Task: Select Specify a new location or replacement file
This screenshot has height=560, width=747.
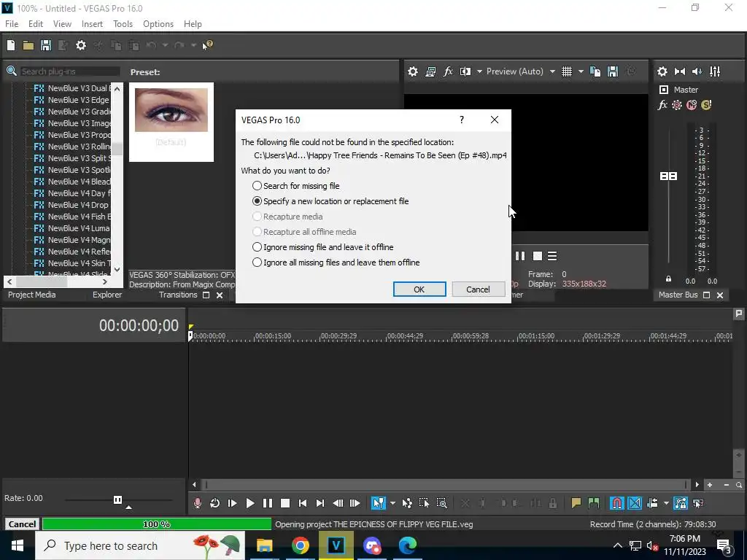Action: click(330, 201)
